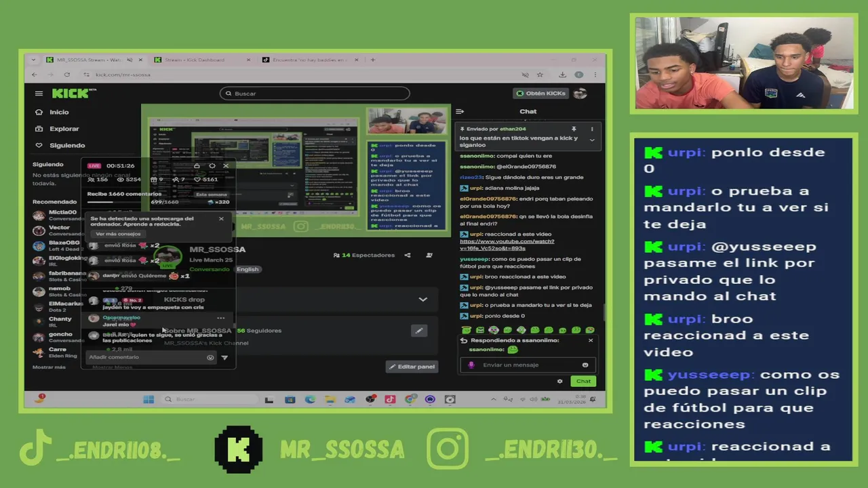868x488 pixels.
Task: Switch to the TikTok Encuentra browser tab
Action: (x=310, y=60)
